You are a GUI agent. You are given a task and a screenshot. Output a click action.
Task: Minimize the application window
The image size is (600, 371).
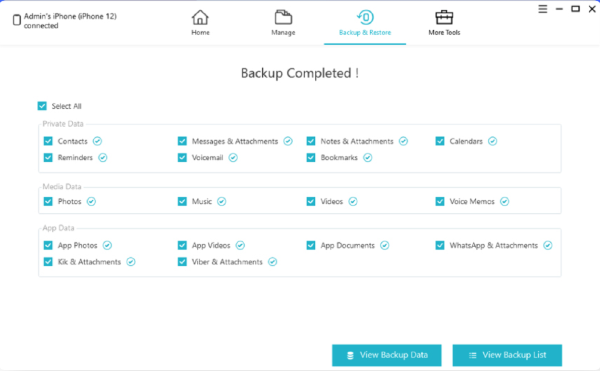coord(559,9)
